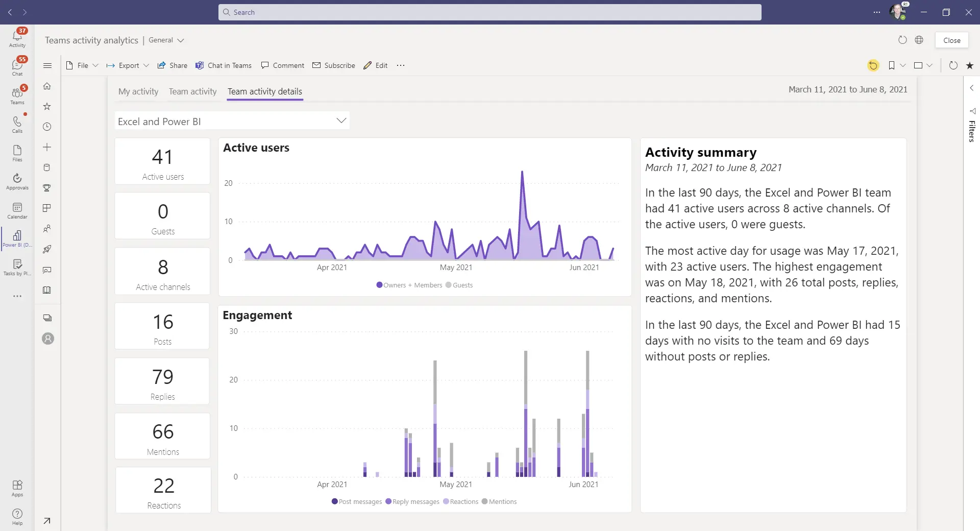The width and height of the screenshot is (980, 531).
Task: Go to Power BI Home icon
Action: point(47,86)
